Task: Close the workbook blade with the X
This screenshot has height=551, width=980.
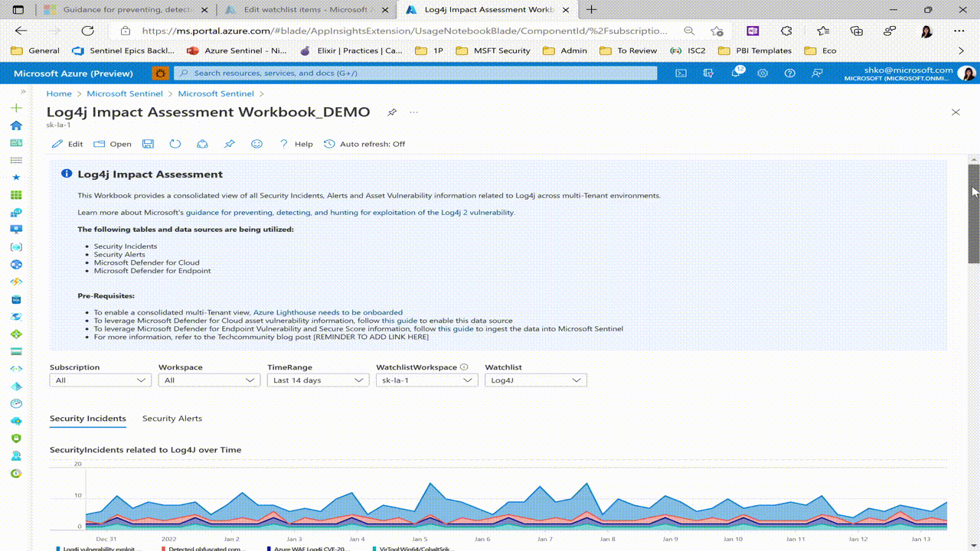Action: pos(955,112)
